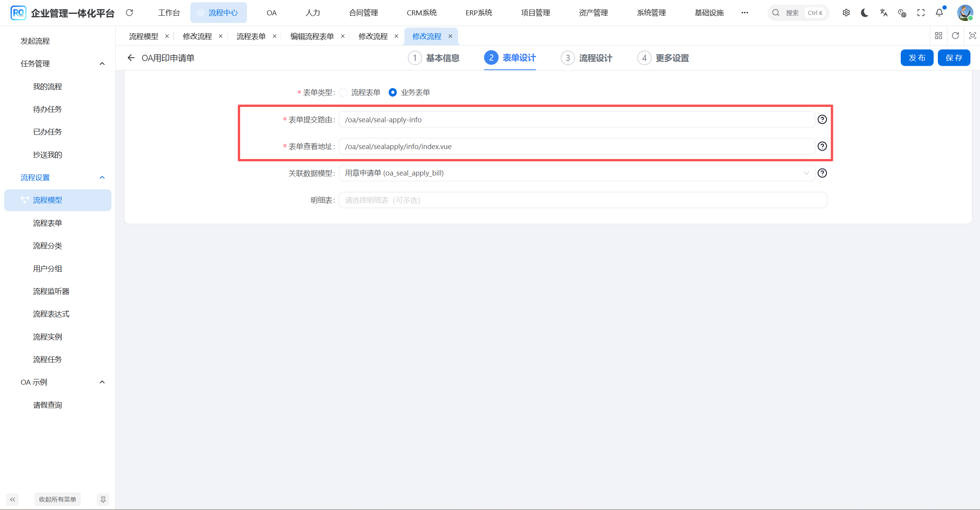Click the 发布 button
Screen dimensions: 980x510
coord(917,57)
